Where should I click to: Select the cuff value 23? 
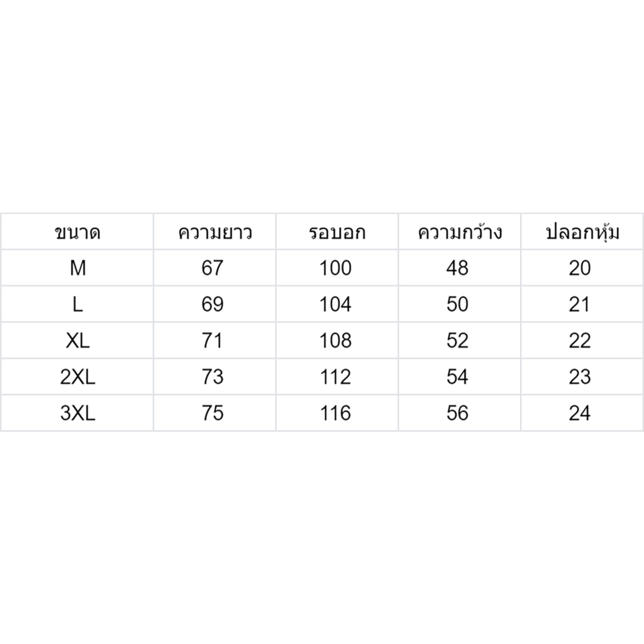(580, 377)
